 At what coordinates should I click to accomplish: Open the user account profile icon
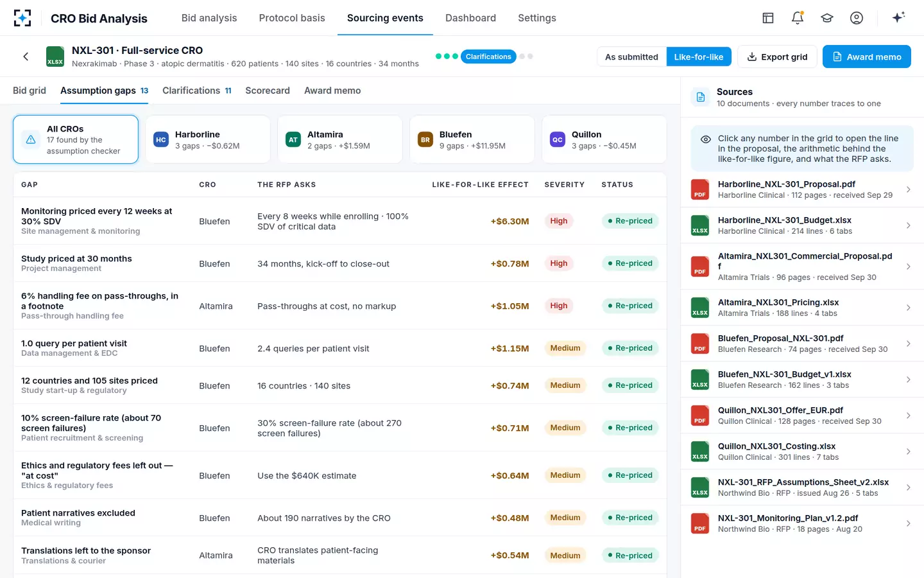857,18
